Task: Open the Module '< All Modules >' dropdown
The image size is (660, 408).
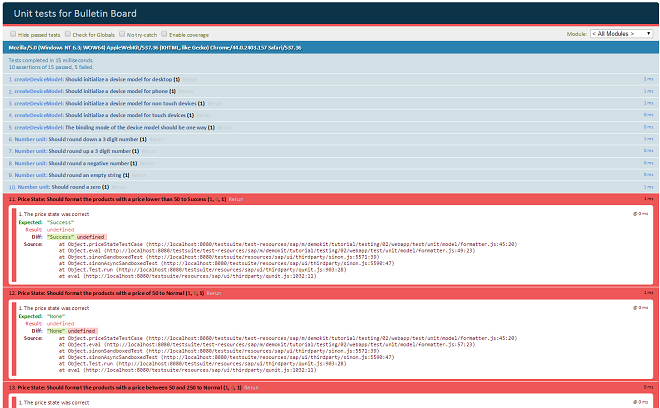Action: tap(617, 34)
